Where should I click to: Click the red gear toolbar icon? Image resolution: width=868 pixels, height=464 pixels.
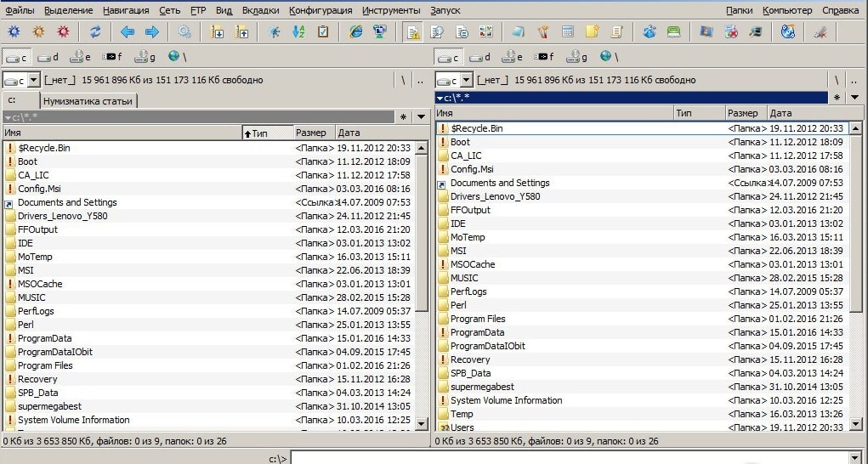(x=63, y=32)
